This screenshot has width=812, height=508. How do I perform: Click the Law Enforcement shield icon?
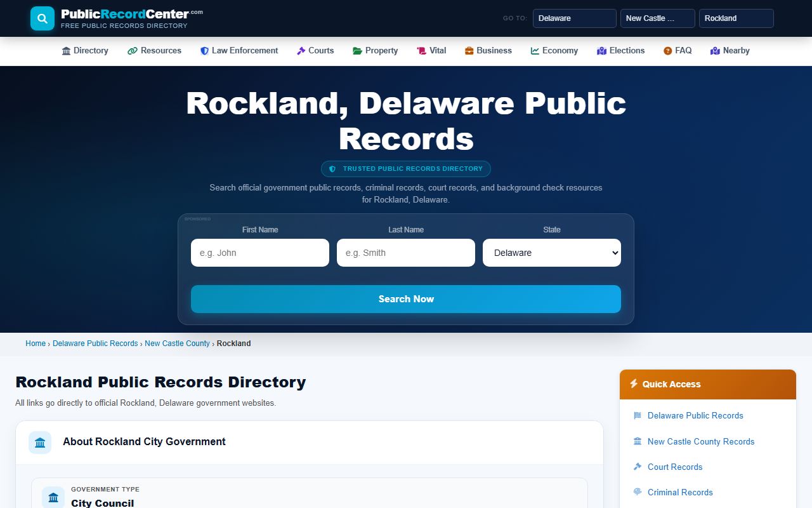[204, 51]
